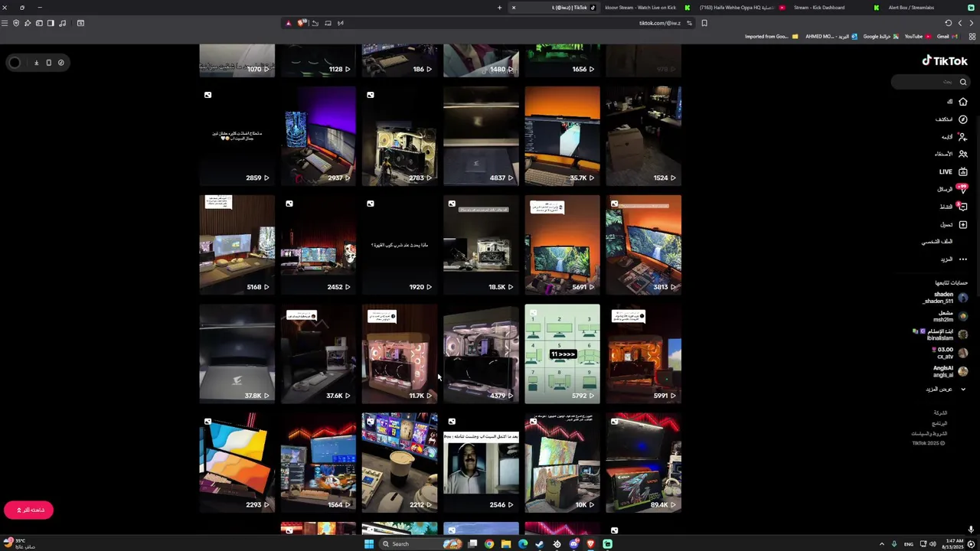Open followed account angls_ai

point(950,371)
